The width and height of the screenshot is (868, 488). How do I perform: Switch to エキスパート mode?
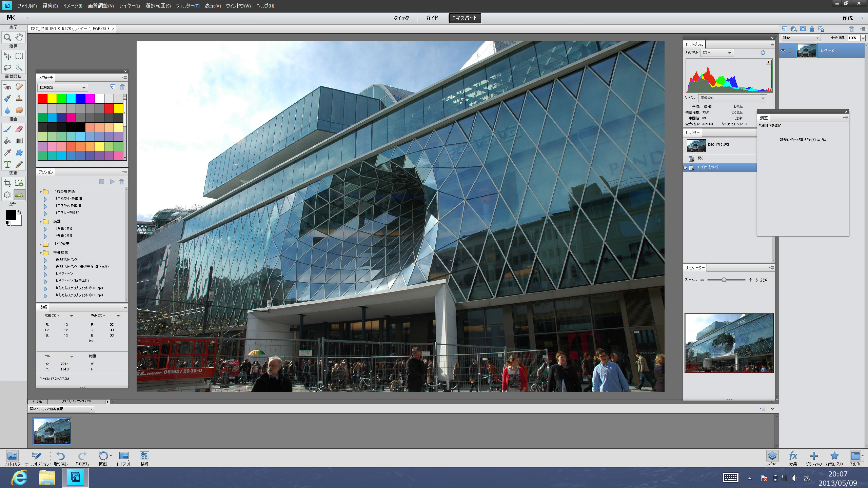point(465,18)
